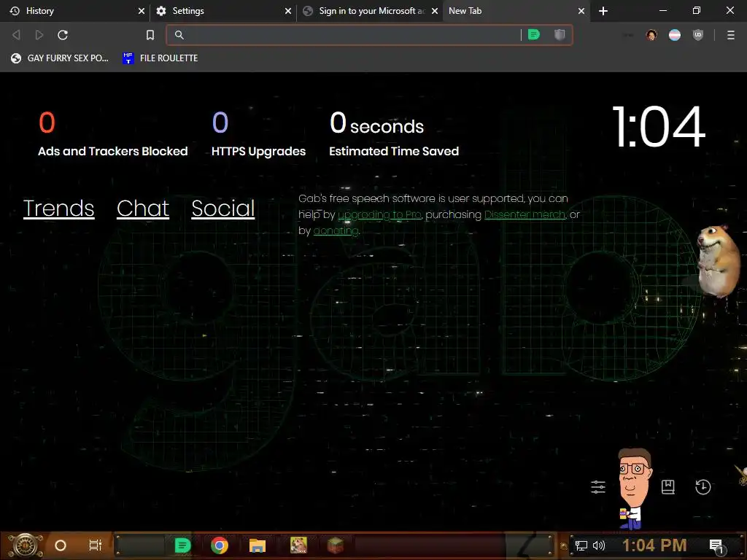747x560 pixels.
Task: Open bookmarks icon at bottom right
Action: (x=668, y=487)
